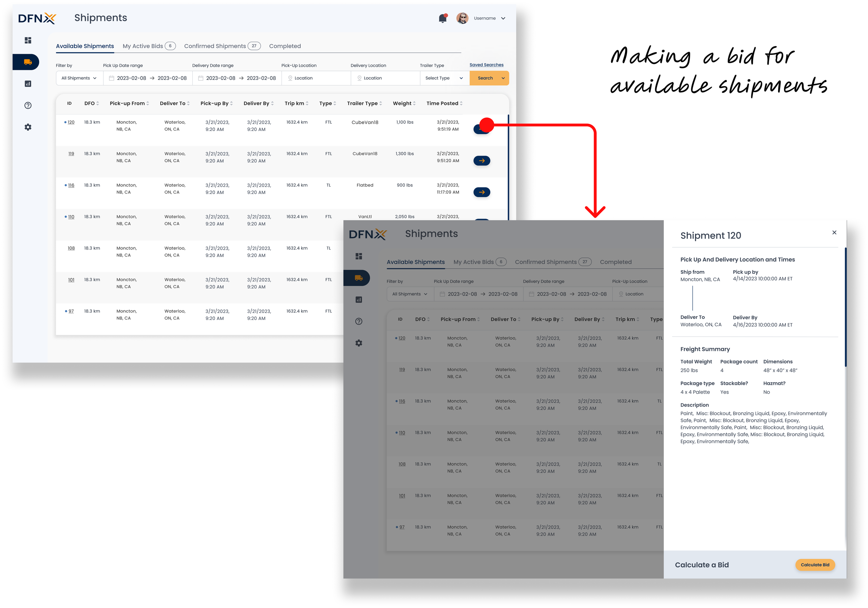Open calendar icon for Pick Up Date range in back window
Screen dimensions: 868x608
(111, 78)
